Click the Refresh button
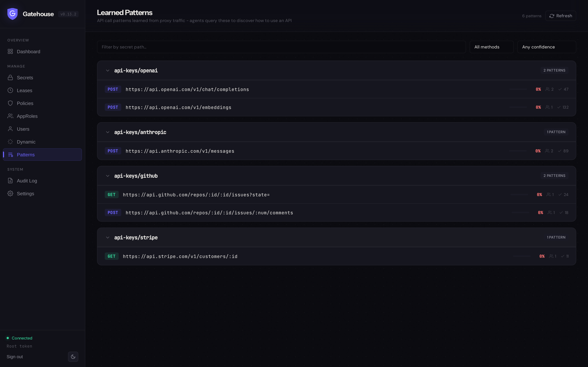 (x=561, y=16)
